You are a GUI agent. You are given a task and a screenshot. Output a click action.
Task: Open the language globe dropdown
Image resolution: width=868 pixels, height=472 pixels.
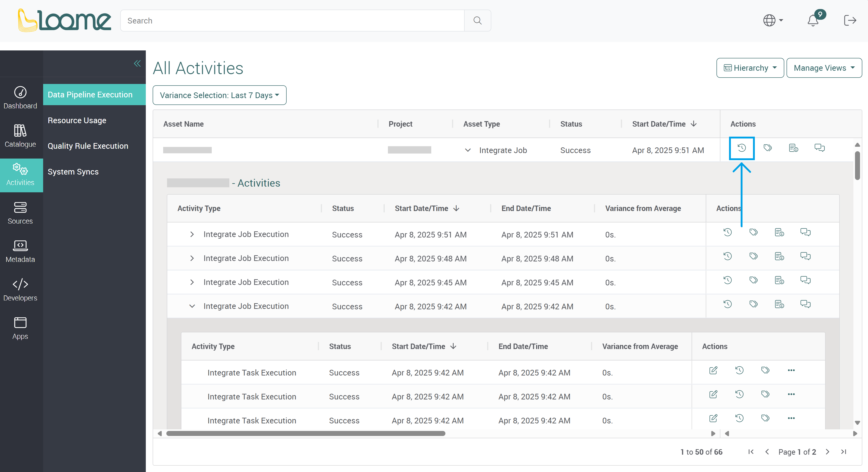[773, 21]
